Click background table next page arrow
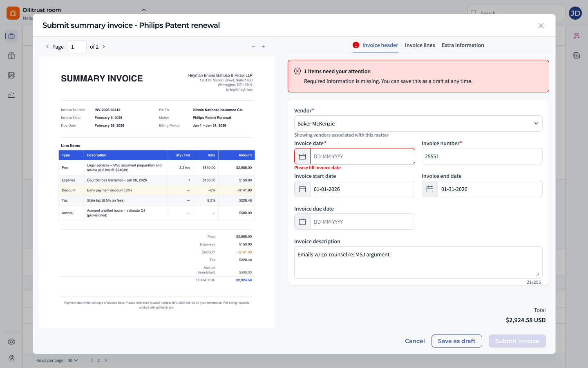 click(106, 360)
